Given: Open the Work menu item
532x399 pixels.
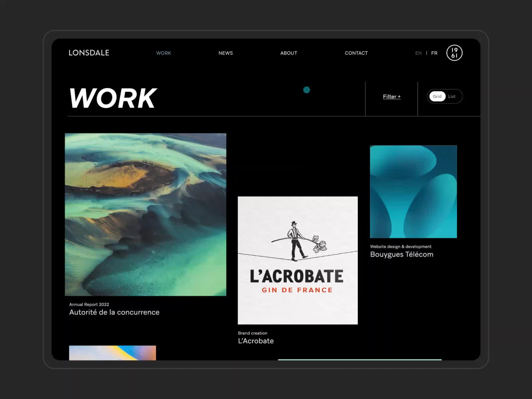Looking at the screenshot, I should pyautogui.click(x=164, y=53).
